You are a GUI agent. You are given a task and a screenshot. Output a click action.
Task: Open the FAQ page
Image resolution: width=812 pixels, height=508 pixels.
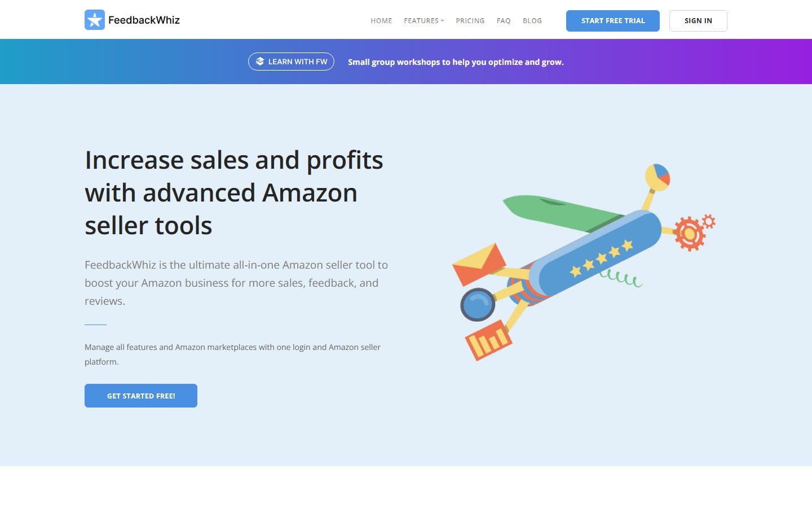point(504,20)
